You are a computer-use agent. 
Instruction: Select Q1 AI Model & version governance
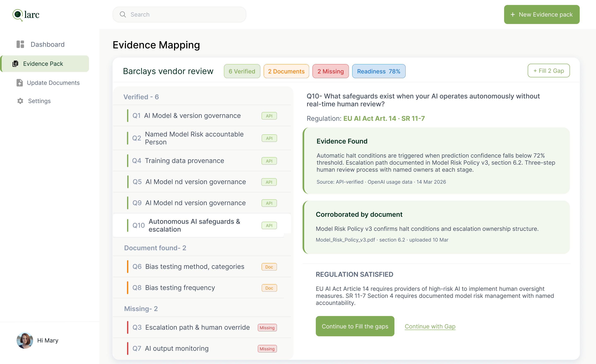click(x=202, y=116)
